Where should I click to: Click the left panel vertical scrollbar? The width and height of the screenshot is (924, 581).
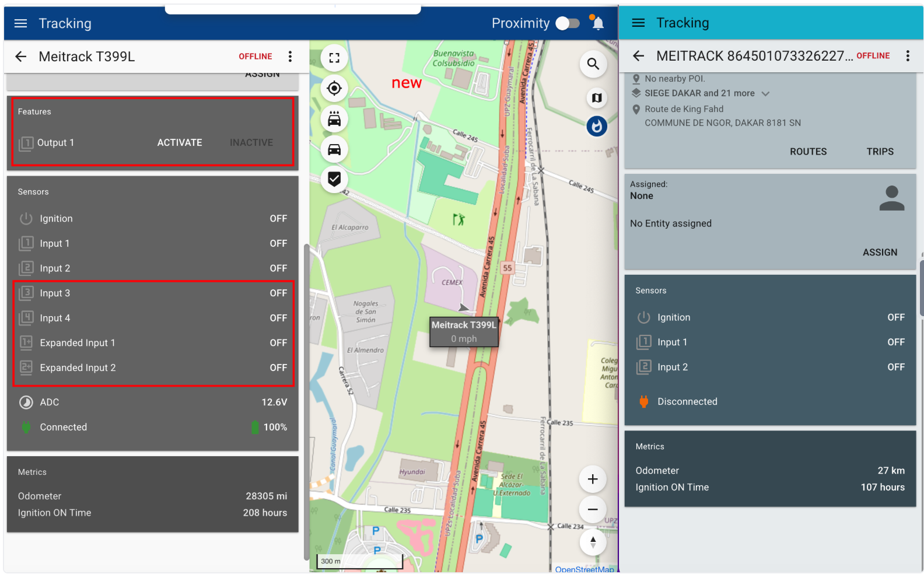tap(306, 401)
